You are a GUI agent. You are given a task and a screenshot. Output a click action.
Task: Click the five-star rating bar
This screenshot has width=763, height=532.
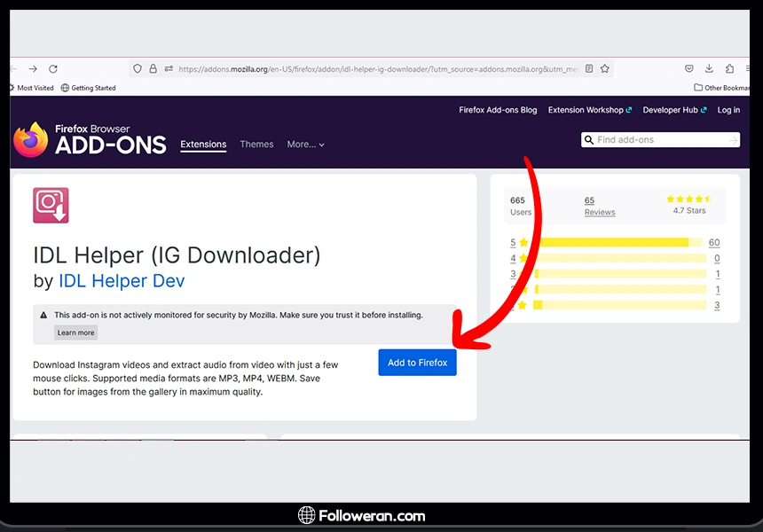(x=614, y=243)
